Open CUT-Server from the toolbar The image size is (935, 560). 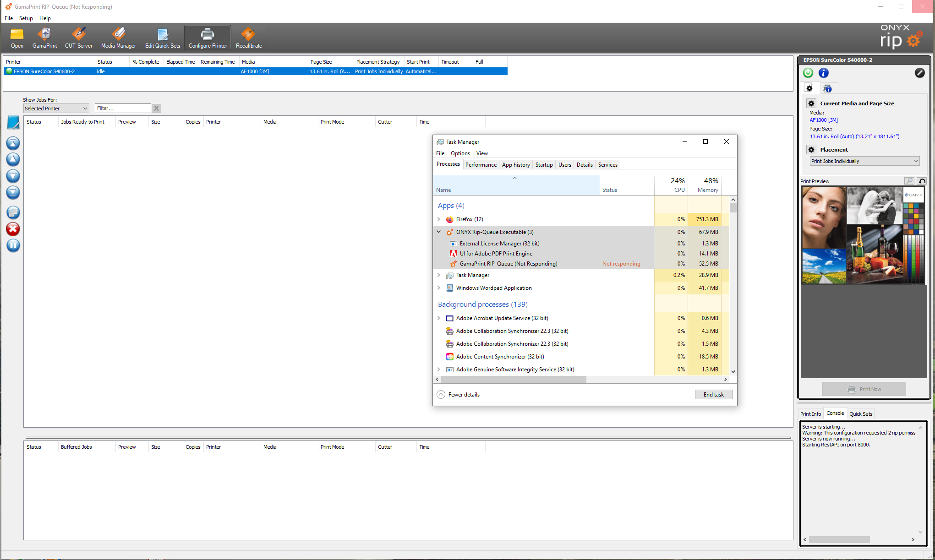coord(78,38)
